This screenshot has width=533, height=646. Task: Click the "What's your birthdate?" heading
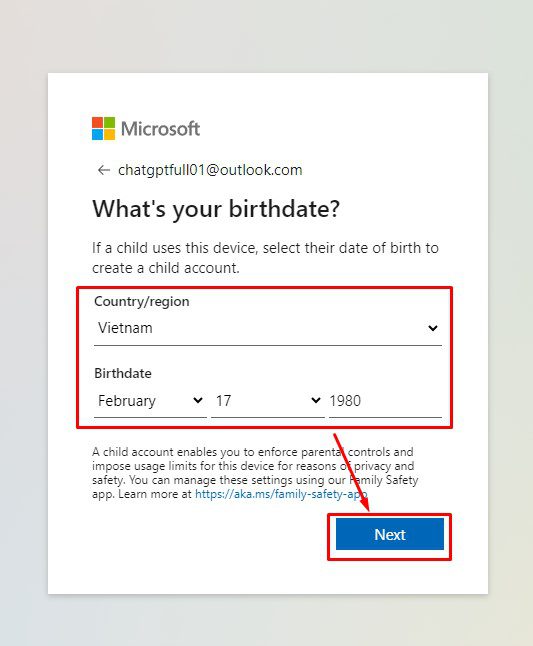tap(216, 209)
